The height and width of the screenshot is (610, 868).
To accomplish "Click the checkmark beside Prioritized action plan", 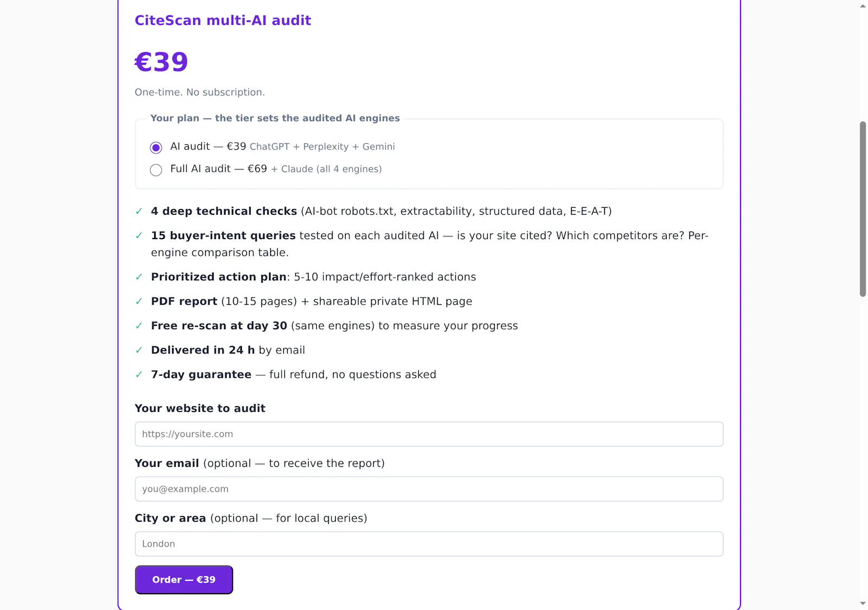I will 139,277.
